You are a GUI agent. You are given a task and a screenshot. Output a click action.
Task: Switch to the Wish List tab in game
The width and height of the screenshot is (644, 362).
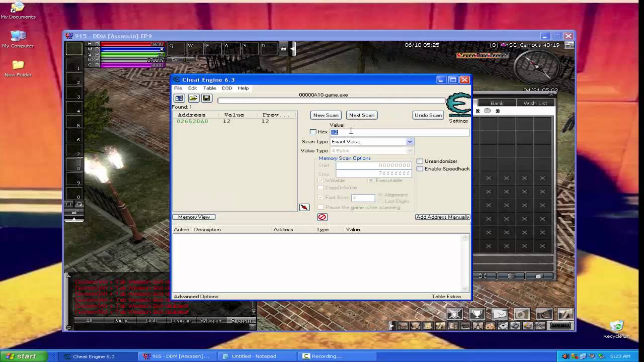click(535, 103)
